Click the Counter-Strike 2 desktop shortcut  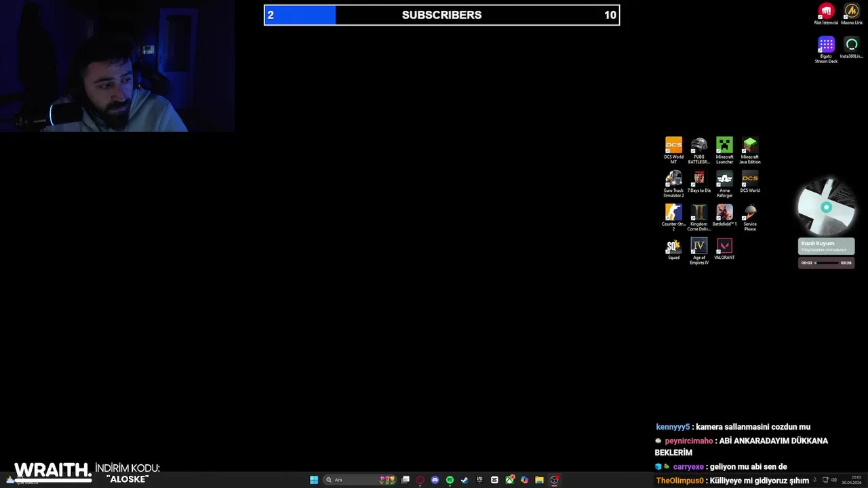click(x=673, y=218)
